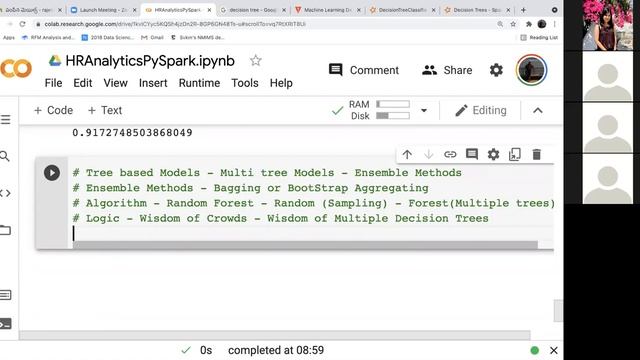Open find and replace search icon
Image resolution: width=640 pixels, height=360 pixels.
pos(4,156)
